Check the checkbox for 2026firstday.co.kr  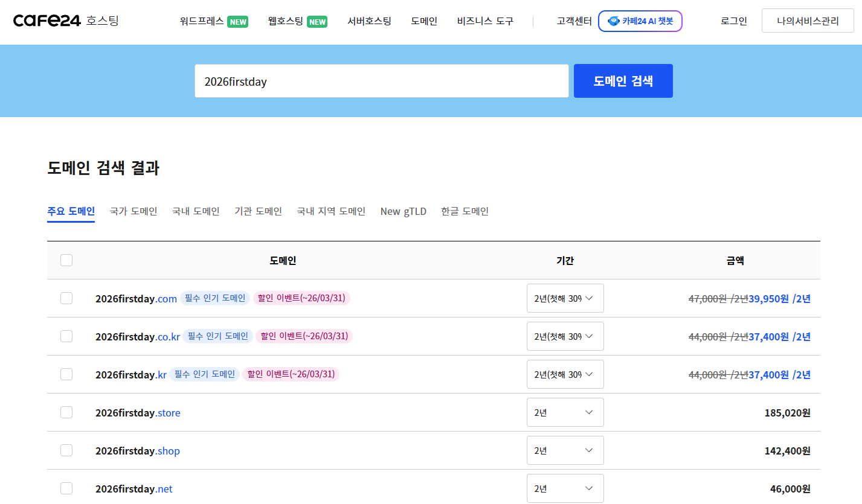point(66,336)
